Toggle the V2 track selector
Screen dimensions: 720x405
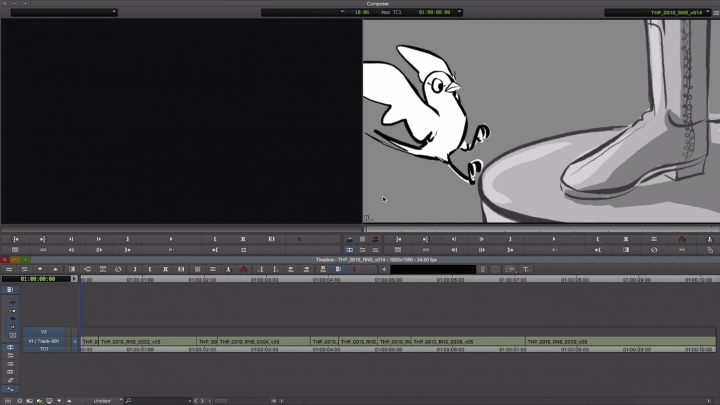pos(43,331)
